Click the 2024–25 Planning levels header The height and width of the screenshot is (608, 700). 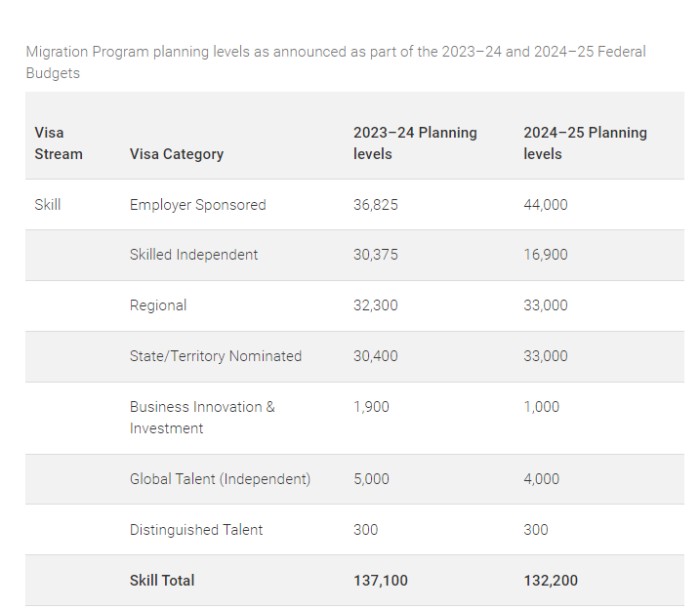click(585, 143)
